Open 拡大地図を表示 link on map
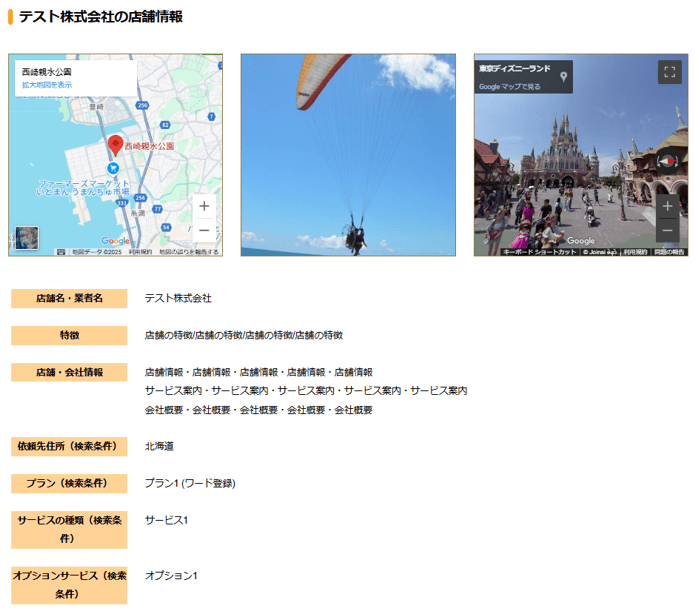 47,85
